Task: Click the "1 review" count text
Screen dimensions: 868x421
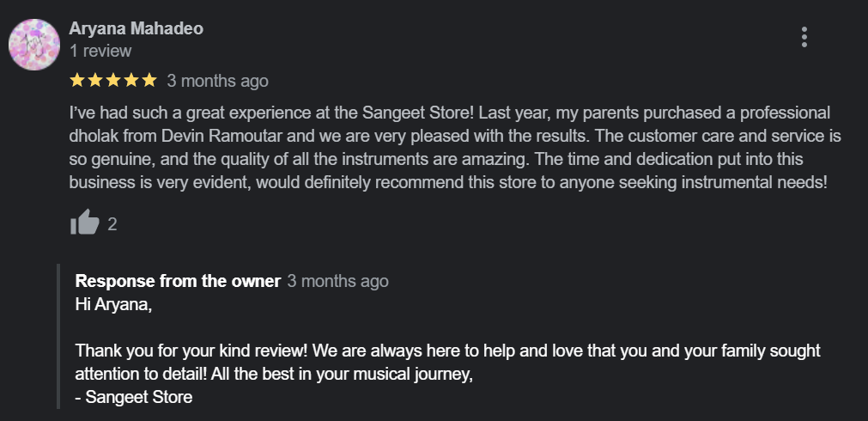Action: click(x=100, y=51)
